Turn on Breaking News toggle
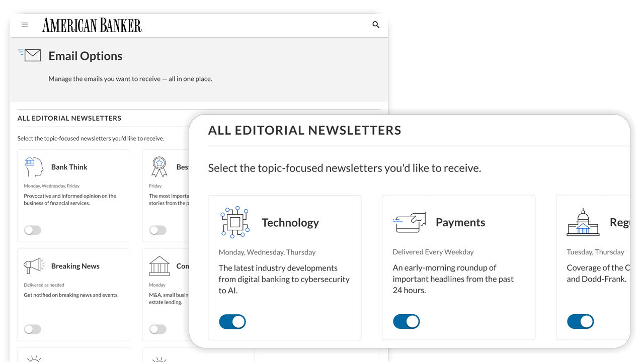644x362 pixels. point(33,329)
